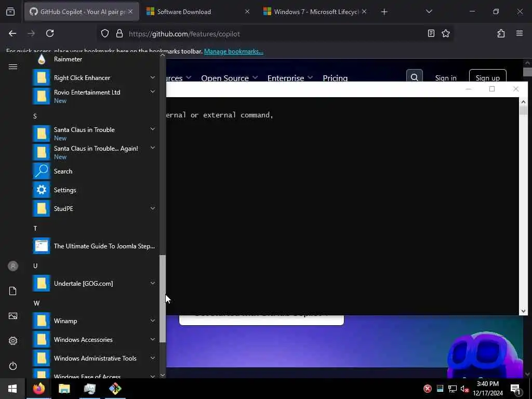Expand Windows Administrative Tools chevron
The image size is (532, 399).
pos(153,357)
